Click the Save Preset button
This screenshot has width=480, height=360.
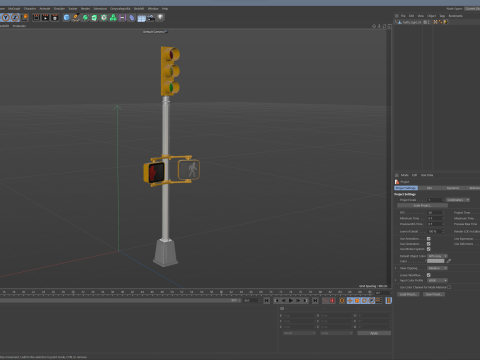coord(434,294)
